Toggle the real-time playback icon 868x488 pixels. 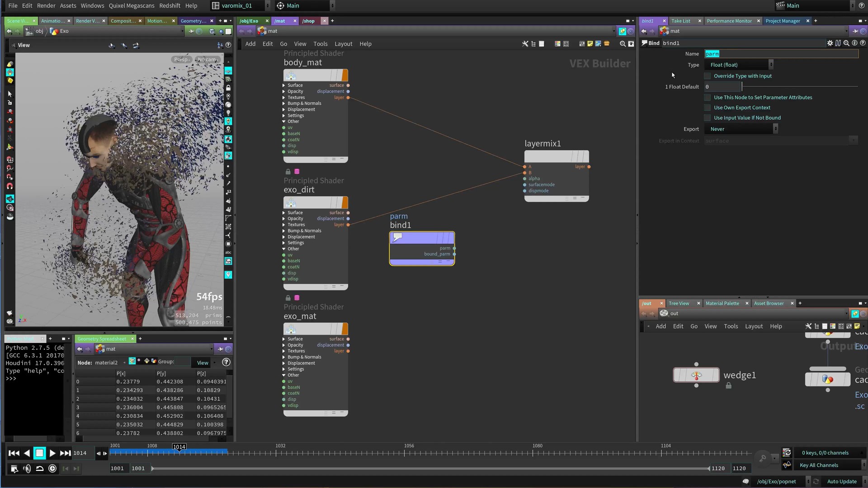52,469
